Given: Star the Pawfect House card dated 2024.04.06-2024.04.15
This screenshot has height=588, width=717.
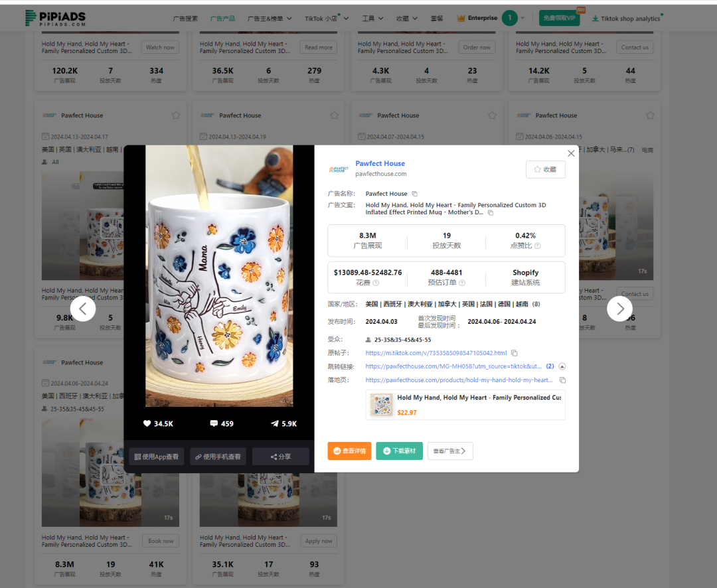Looking at the screenshot, I should click(x=650, y=115).
